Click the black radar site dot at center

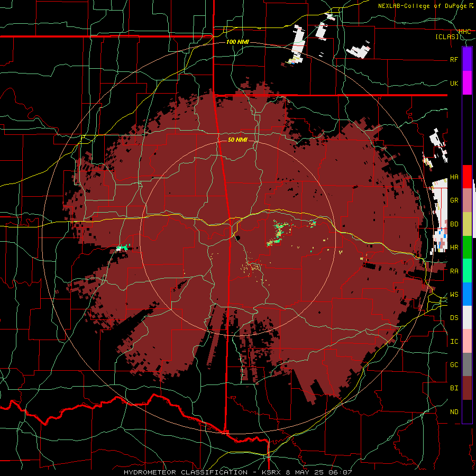pos(237,237)
